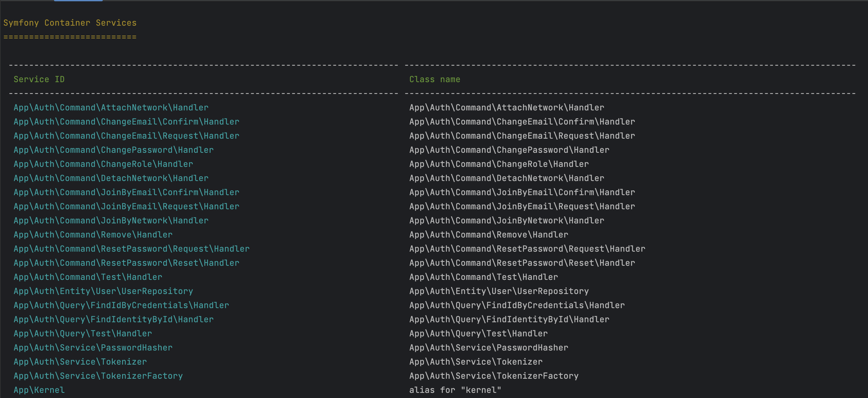Select Service ID App\Auth\Query\FindIdByCredentials\Handler
The width and height of the screenshot is (868, 398).
pyautogui.click(x=121, y=306)
